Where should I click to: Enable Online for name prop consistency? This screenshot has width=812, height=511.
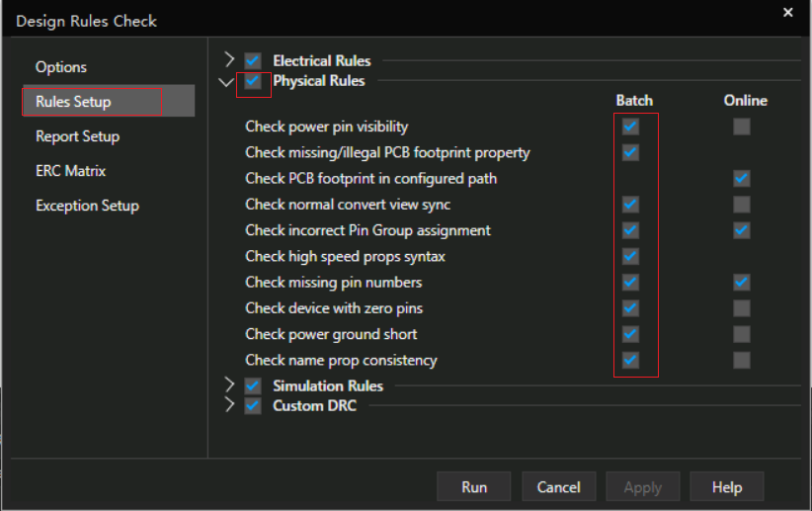tap(742, 360)
